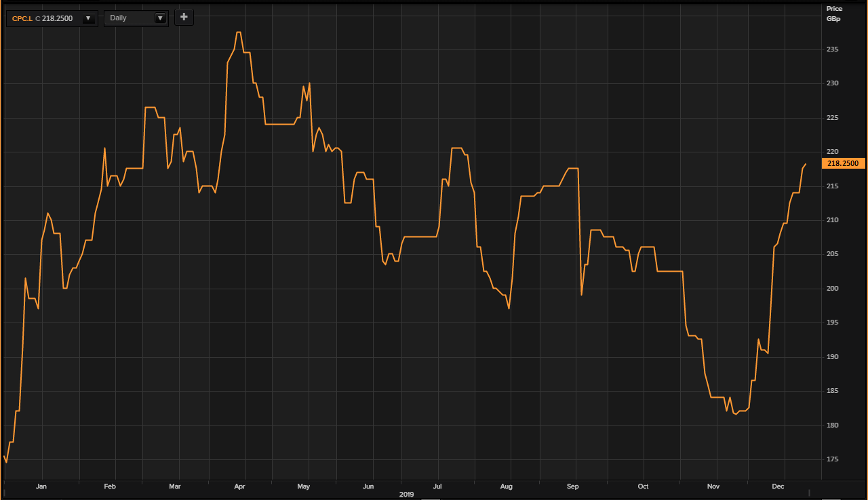The image size is (868, 500).
Task: Open the CPC.L instrument dropdown arrow
Action: [88, 18]
